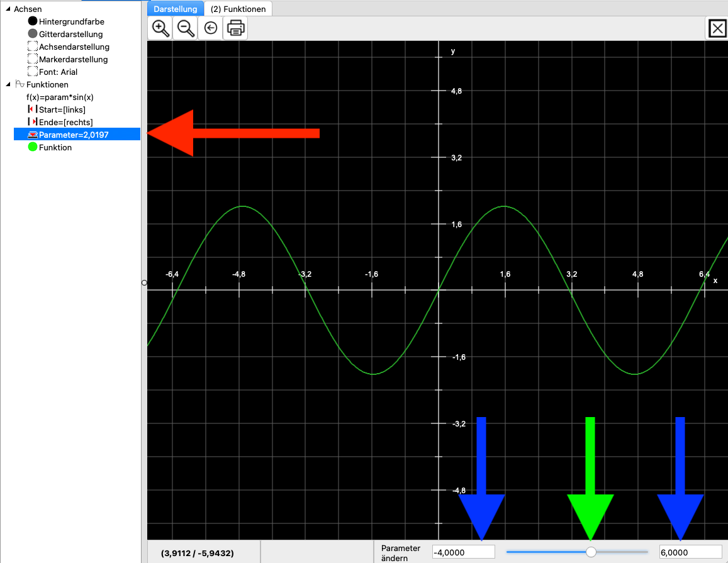The image size is (728, 563).
Task: Select the black Hintergrundfarbe color circle
Action: click(x=33, y=21)
